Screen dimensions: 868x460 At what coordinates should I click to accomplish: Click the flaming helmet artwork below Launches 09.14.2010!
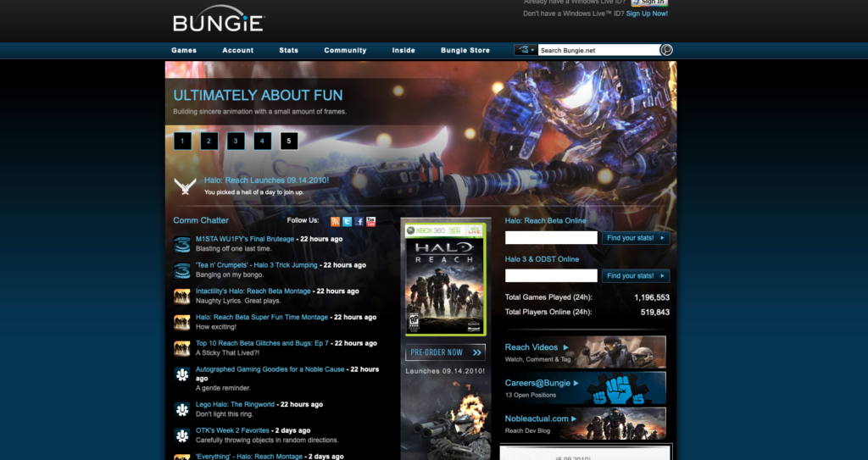point(446,419)
